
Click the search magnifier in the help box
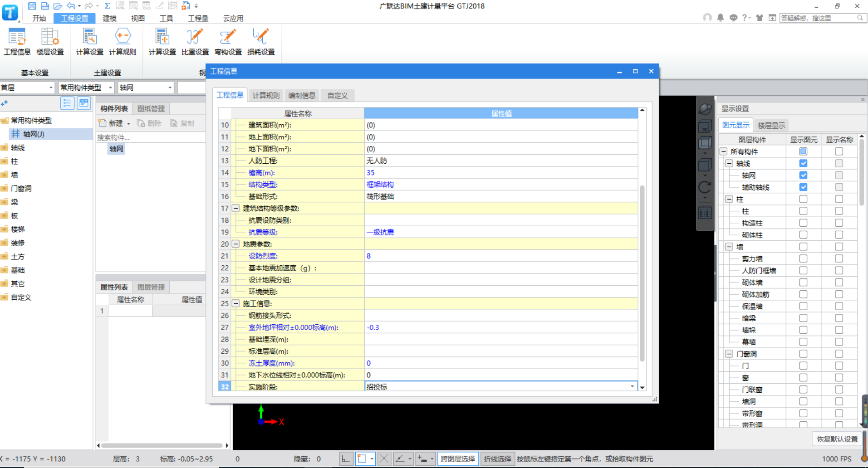[x=860, y=18]
